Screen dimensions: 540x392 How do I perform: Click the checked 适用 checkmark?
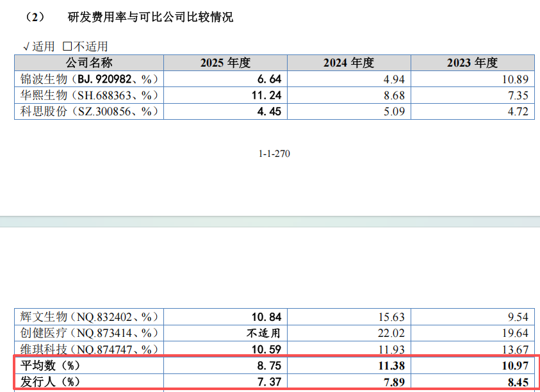pyautogui.click(x=26, y=47)
